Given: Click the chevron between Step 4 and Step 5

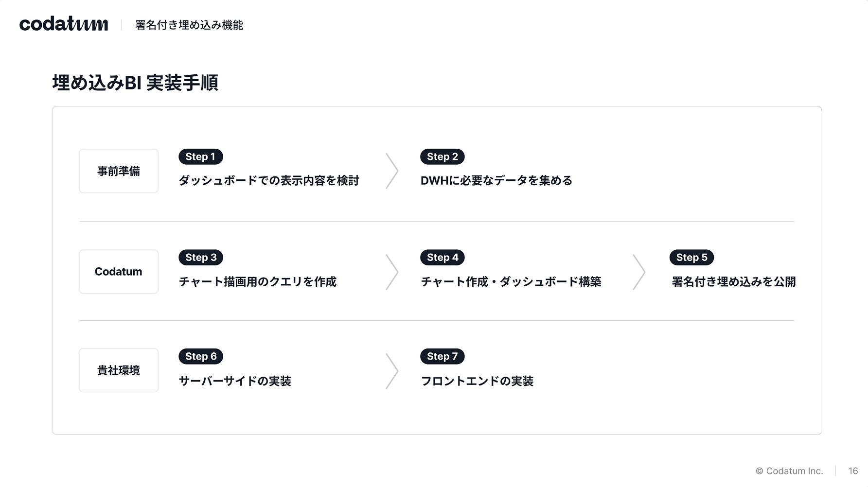Looking at the screenshot, I should 639,272.
